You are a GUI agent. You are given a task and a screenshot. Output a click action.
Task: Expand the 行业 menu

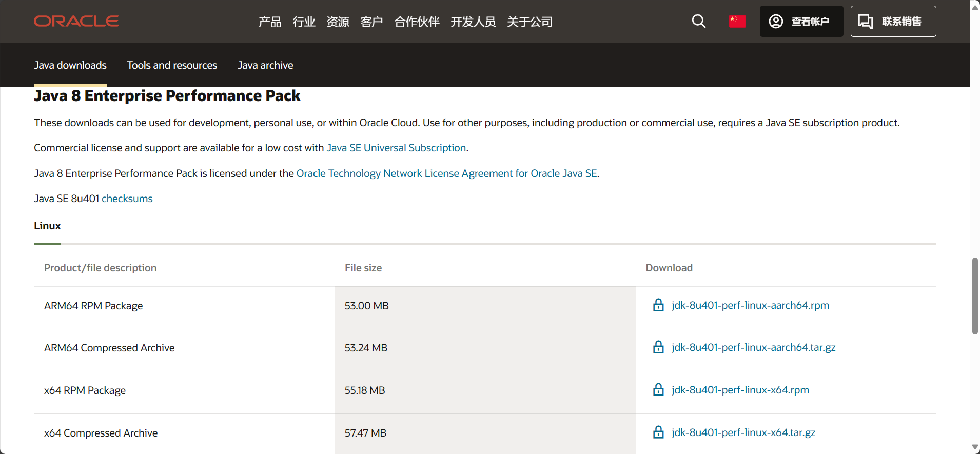304,22
